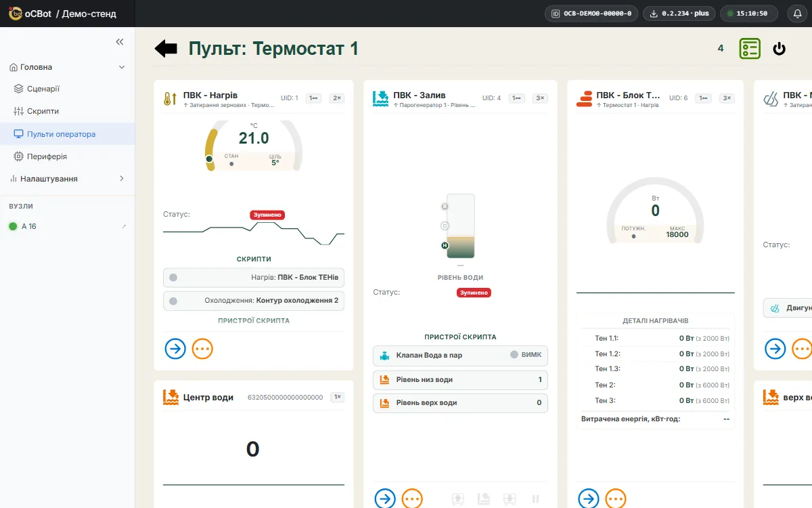
Task: Collapse the sidebar with double chevron
Action: pyautogui.click(x=120, y=41)
